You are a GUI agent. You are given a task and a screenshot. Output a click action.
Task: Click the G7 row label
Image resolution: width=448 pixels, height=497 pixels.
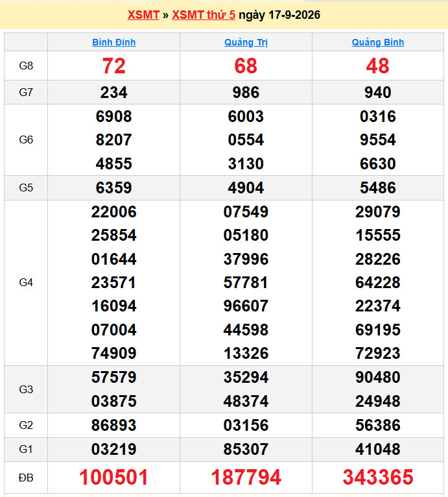coord(26,92)
